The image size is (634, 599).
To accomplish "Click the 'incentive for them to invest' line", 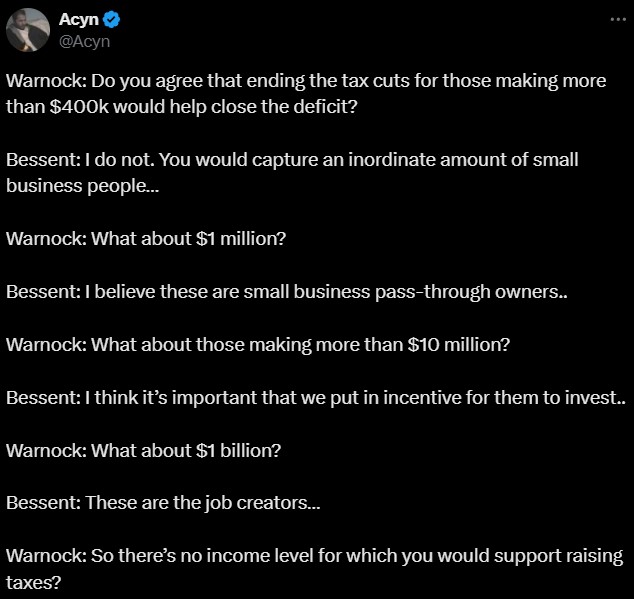I will coord(316,398).
